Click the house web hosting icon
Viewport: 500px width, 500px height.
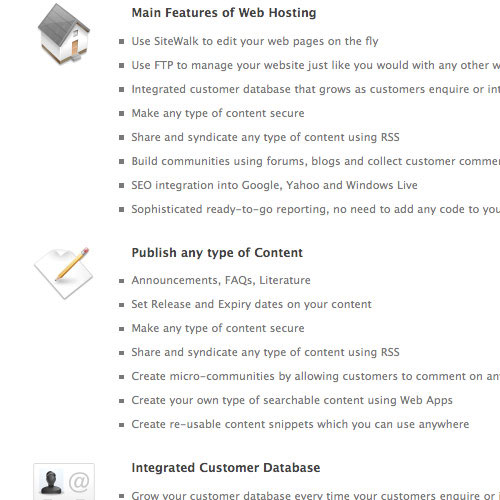coord(64,34)
